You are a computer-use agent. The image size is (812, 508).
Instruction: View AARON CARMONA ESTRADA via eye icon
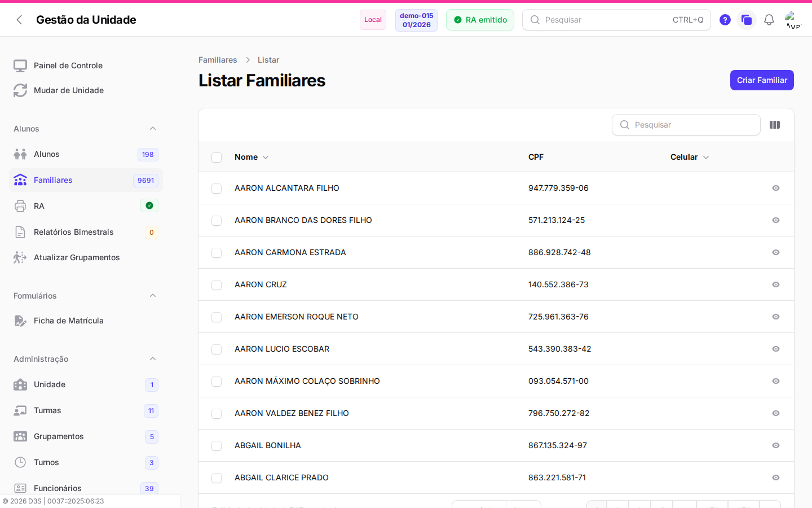pos(776,252)
